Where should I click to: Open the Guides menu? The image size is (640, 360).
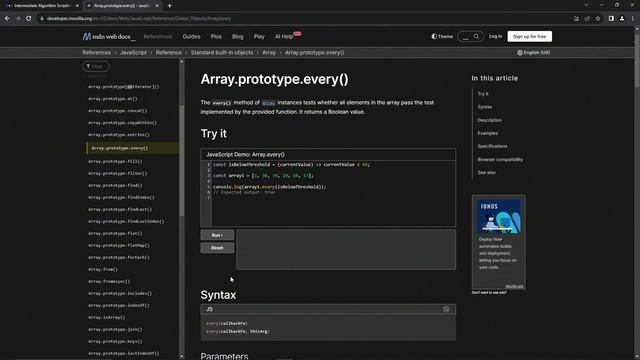pyautogui.click(x=191, y=36)
